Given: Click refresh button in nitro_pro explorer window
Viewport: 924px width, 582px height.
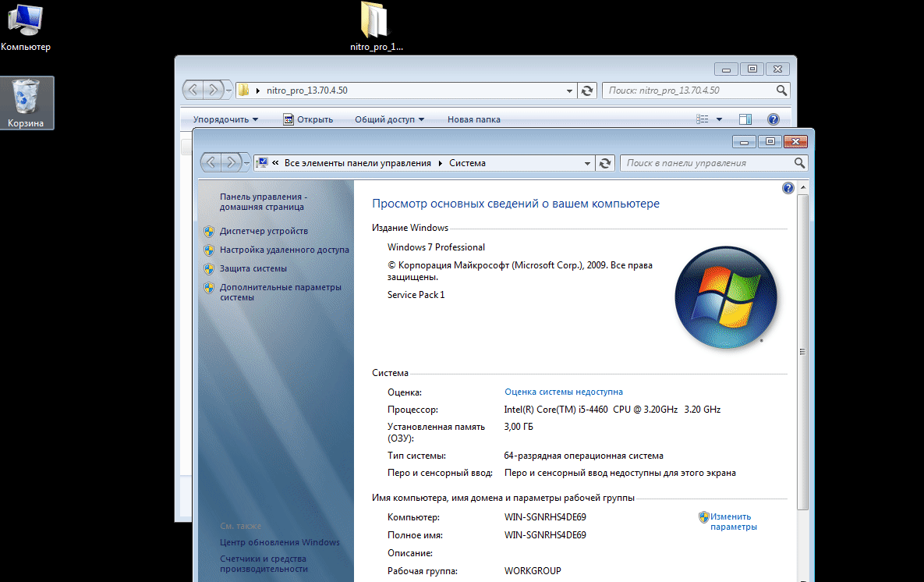Looking at the screenshot, I should pos(587,90).
